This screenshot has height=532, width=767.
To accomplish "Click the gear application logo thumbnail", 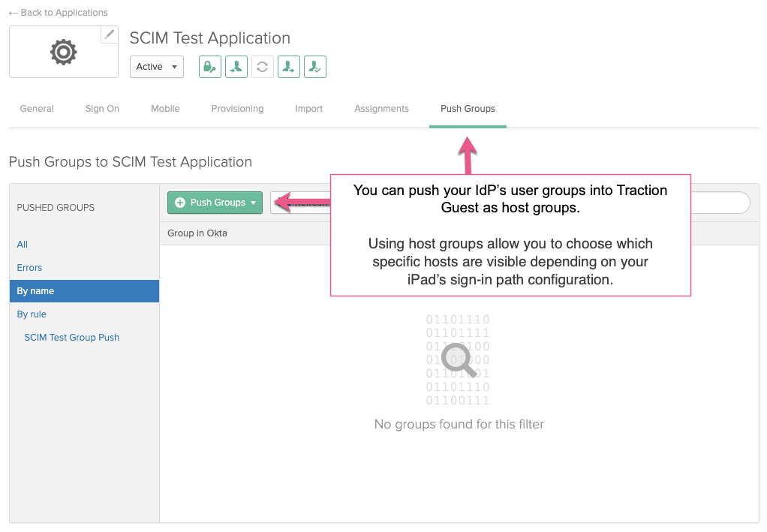I will pos(63,52).
